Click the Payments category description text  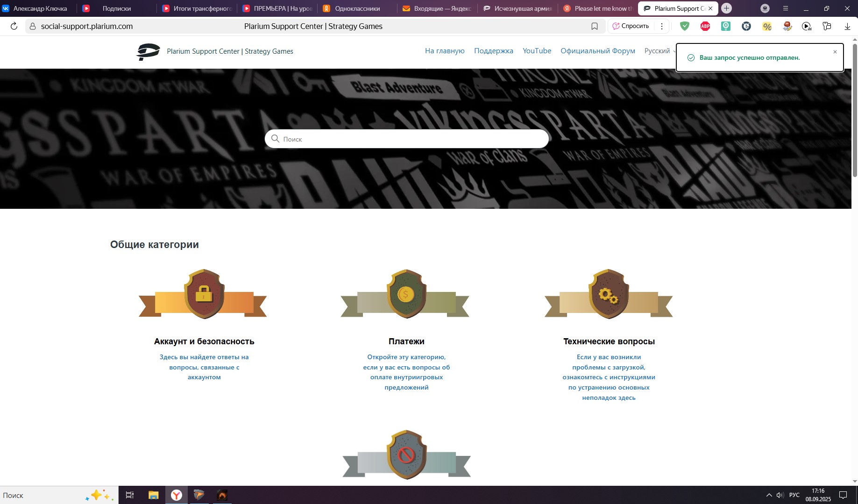tap(406, 372)
